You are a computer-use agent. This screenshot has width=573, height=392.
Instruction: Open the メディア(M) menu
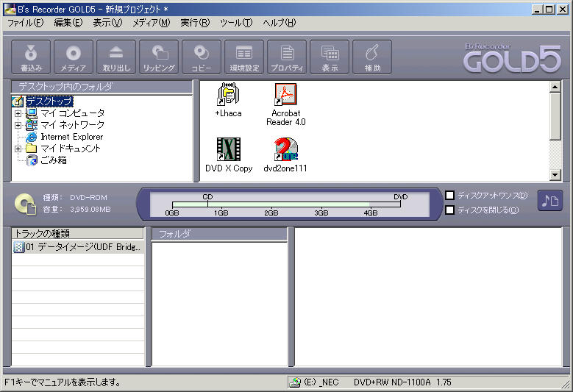coord(151,23)
